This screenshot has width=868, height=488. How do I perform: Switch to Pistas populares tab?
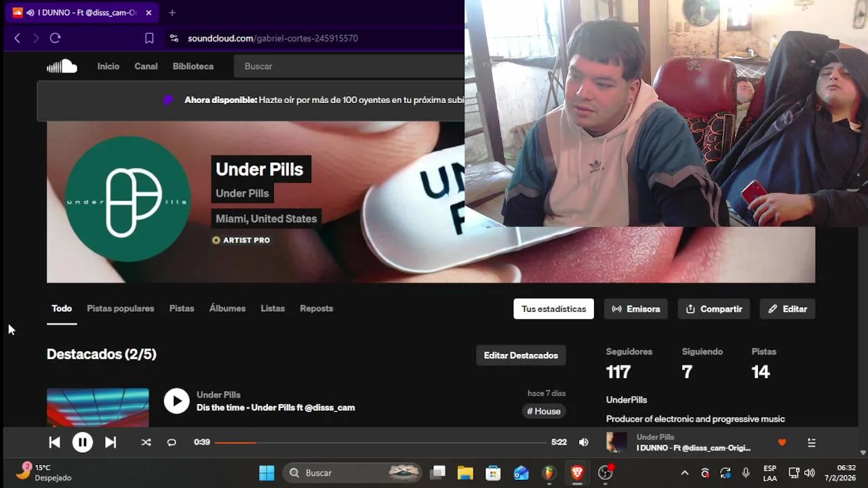[x=121, y=308]
